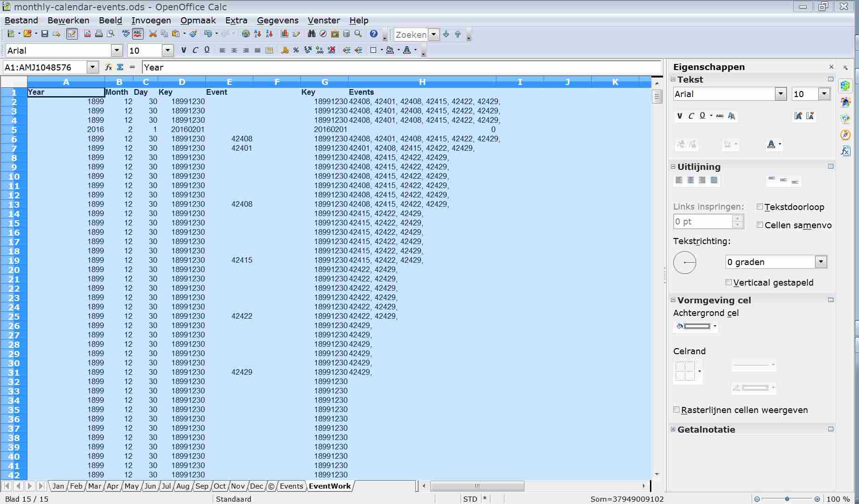
Task: Click the Sum icon in formula bar
Action: coord(120,67)
